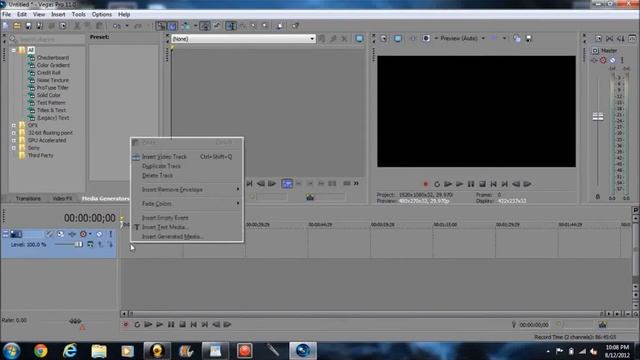Open Fade Colors submenu
Screen dimensions: 640x360
coord(187,204)
